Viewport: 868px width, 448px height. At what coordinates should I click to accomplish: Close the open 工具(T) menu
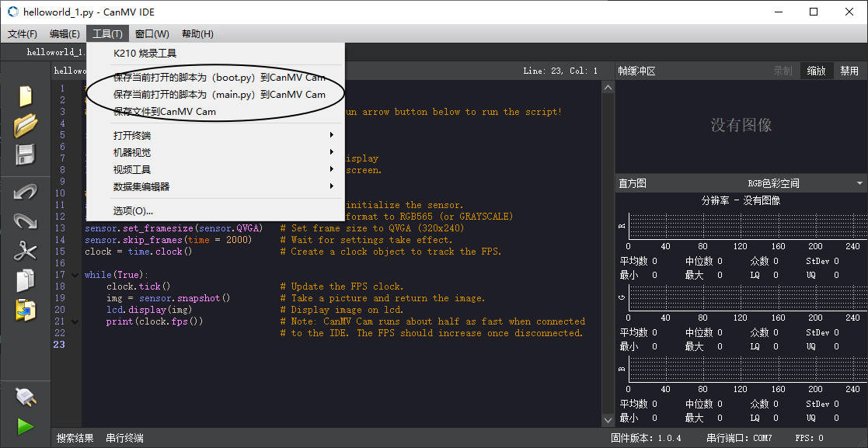(x=107, y=33)
